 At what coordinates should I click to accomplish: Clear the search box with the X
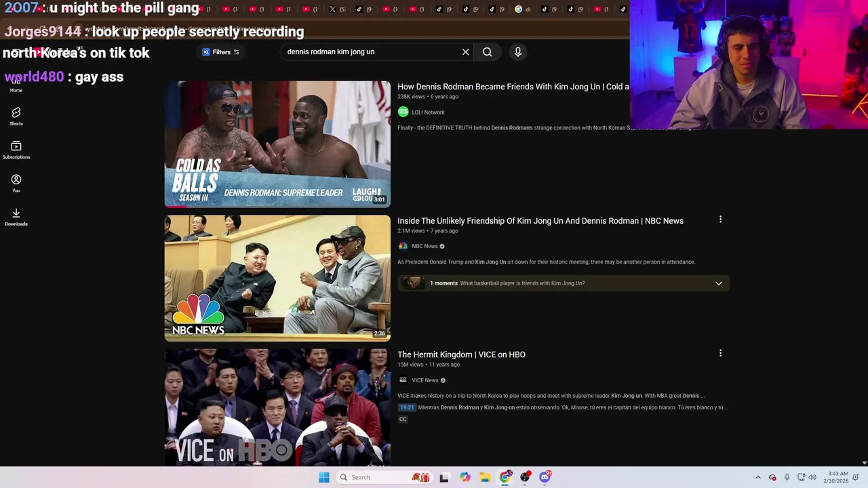(465, 52)
